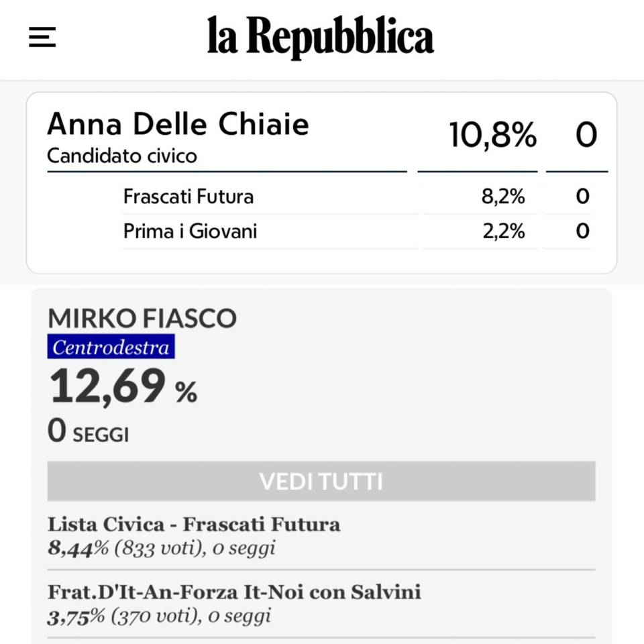Click the 3,75% (370 voti) detail line
This screenshot has height=644, width=644.
159,616
